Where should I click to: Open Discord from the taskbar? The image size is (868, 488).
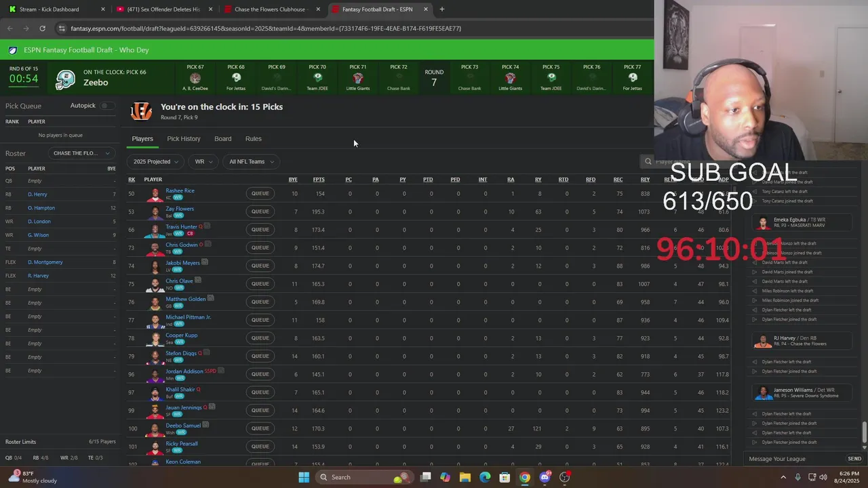coord(545,477)
